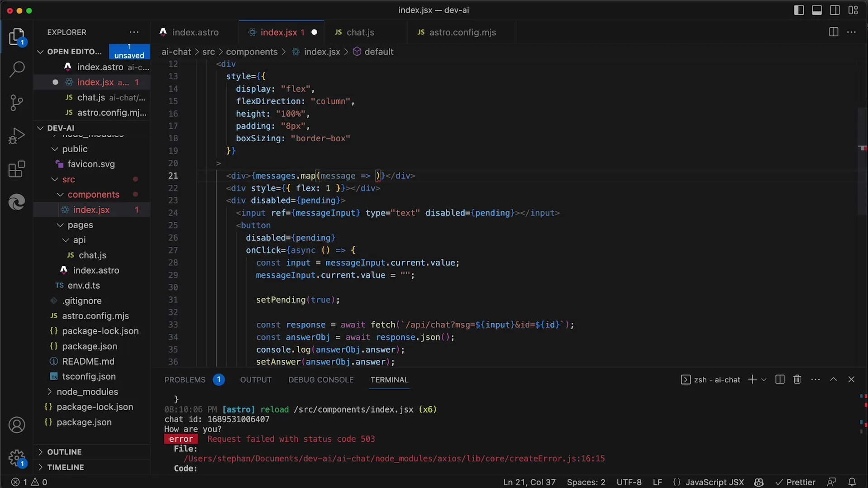Open the launch profile dropdown arrow

point(764,379)
